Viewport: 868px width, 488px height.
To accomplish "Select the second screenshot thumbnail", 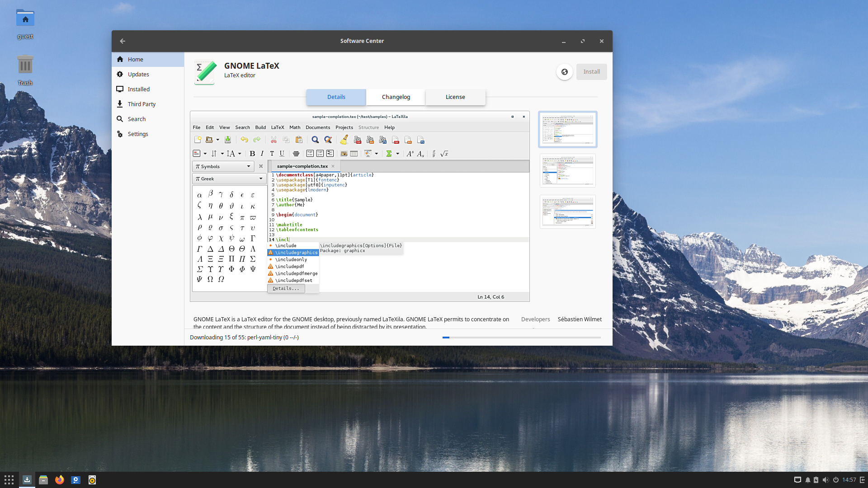I will point(568,171).
